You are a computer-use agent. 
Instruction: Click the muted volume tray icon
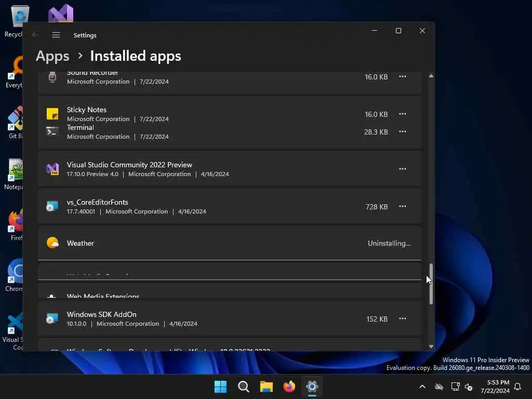tap(469, 387)
